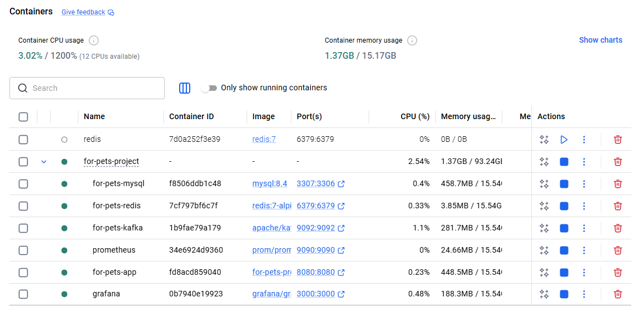
Task: Click the CPU usage info icon
Action: (x=94, y=40)
